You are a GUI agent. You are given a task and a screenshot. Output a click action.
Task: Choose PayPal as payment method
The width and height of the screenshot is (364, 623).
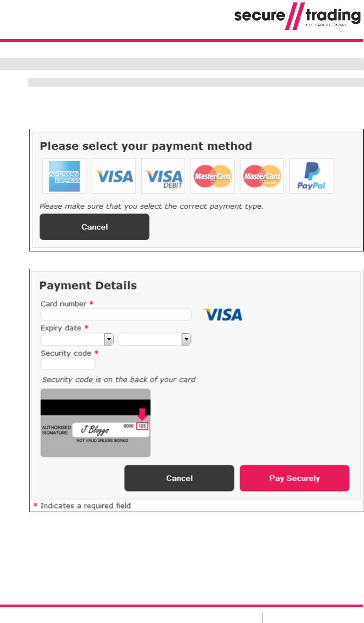click(311, 176)
